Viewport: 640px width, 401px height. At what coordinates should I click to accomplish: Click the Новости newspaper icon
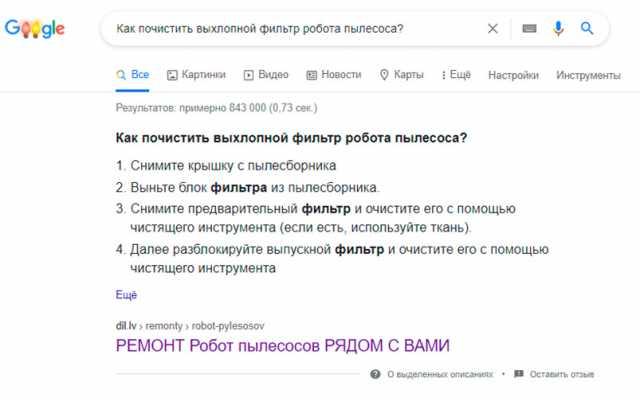[311, 75]
